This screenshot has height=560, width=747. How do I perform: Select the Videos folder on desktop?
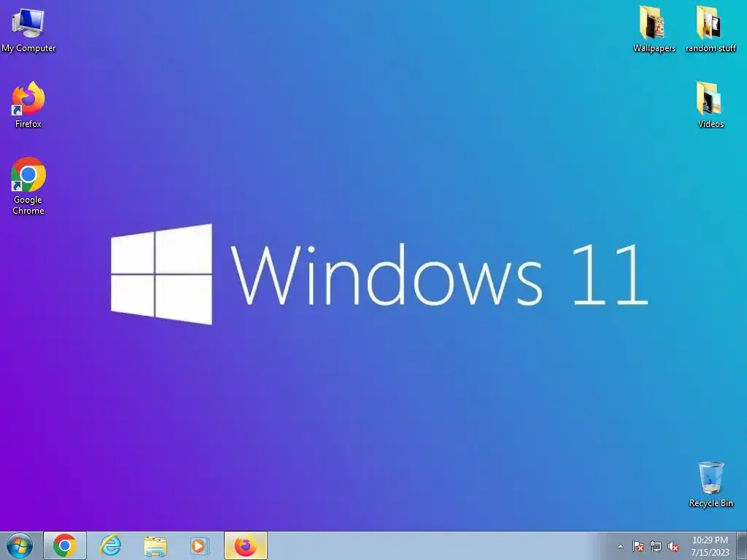(711, 105)
